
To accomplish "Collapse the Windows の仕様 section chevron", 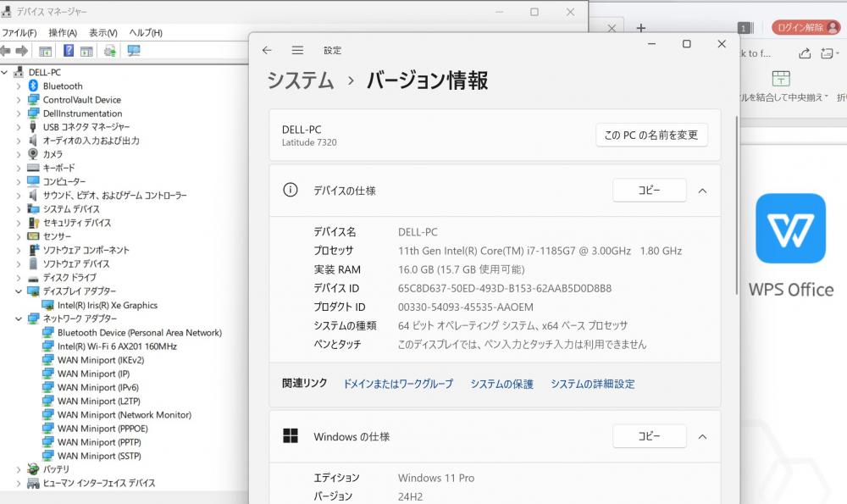I will click(702, 436).
